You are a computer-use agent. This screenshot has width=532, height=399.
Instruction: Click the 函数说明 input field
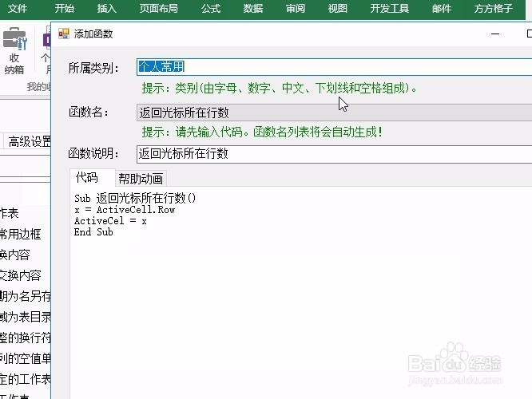click(334, 154)
